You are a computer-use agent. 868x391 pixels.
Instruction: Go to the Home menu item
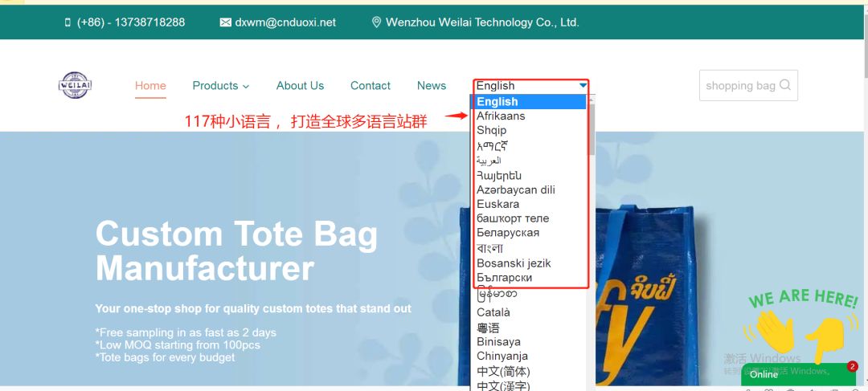[x=150, y=86]
